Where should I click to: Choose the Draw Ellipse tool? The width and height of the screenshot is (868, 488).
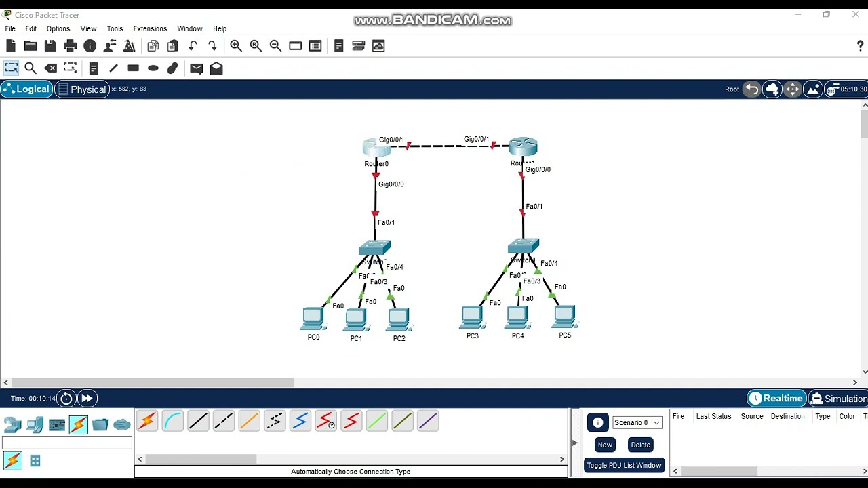click(153, 68)
